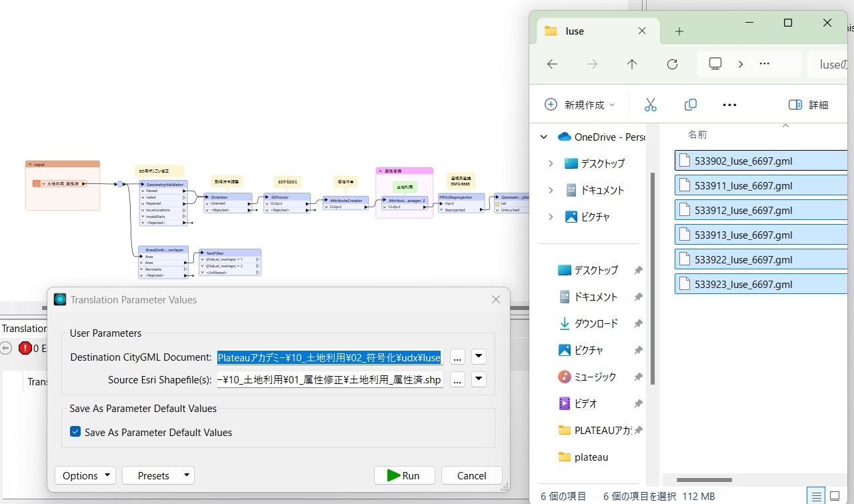Open dropdown arrow beside Source Esri Shapefile(s)
The image size is (854, 504).
(479, 380)
